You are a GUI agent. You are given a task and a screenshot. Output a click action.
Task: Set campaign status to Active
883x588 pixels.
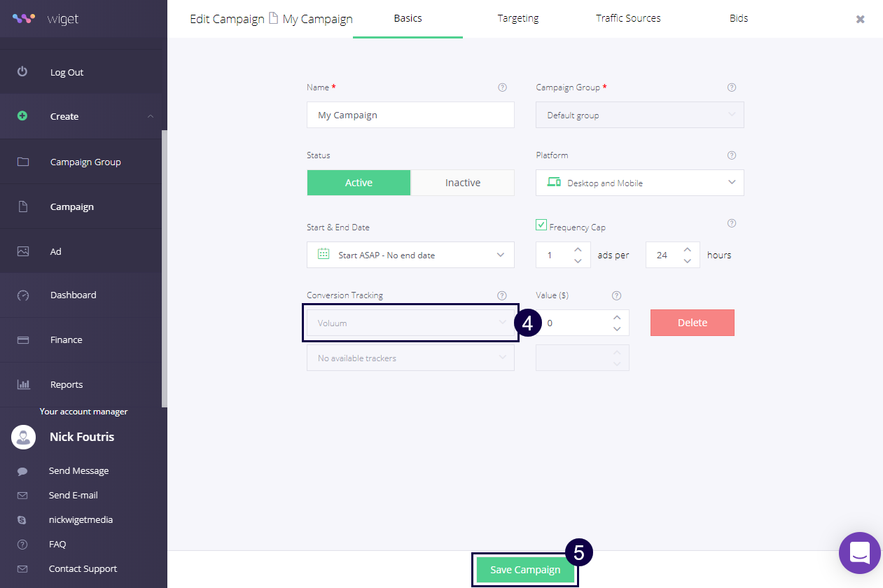click(359, 183)
